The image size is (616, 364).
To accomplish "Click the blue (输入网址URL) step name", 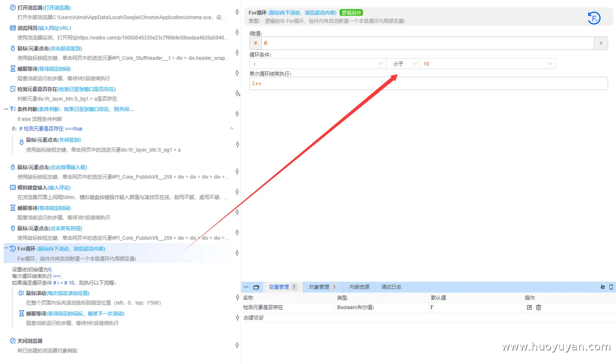I will (55, 28).
